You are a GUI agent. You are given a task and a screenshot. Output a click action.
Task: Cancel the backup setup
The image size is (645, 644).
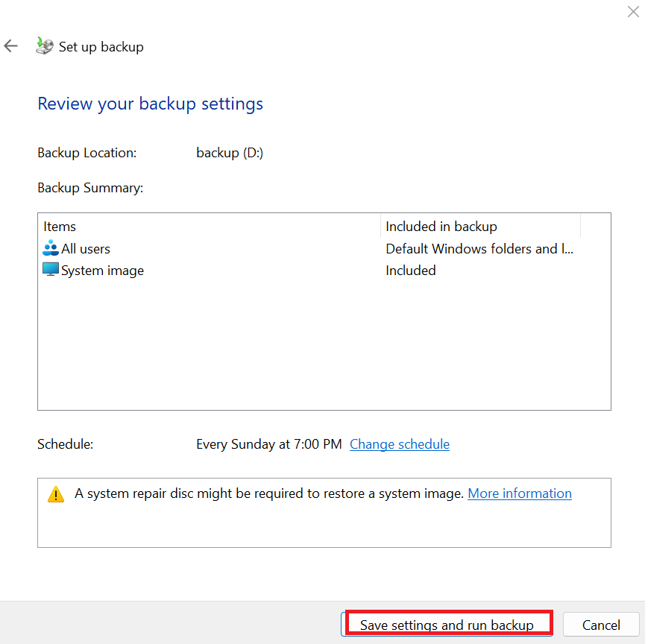point(601,625)
